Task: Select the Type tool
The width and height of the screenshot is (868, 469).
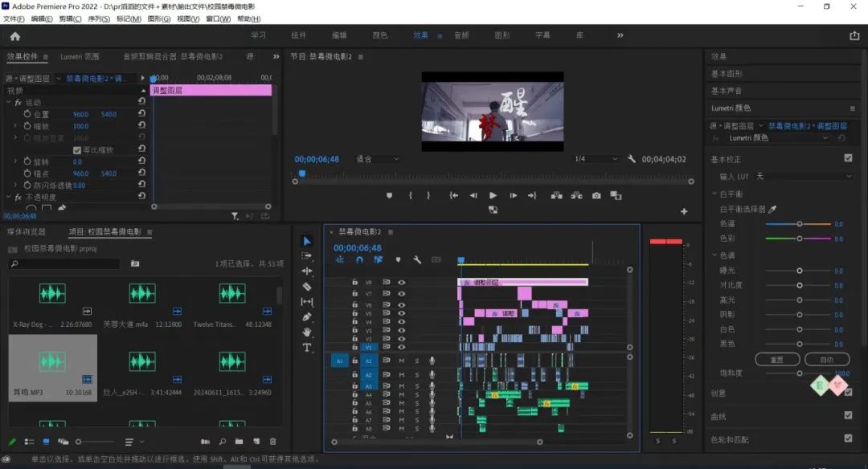Action: (307, 347)
